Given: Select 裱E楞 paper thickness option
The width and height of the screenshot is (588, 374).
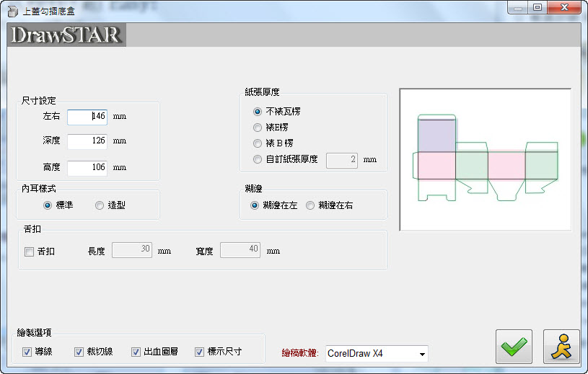Looking at the screenshot, I should 258,128.
